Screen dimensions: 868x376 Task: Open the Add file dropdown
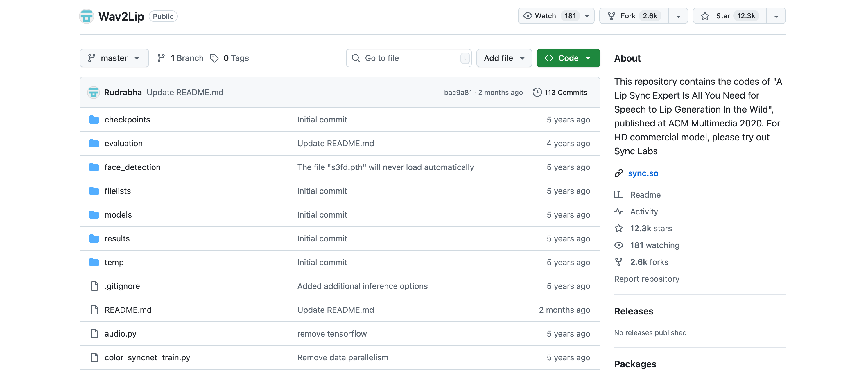pyautogui.click(x=504, y=58)
